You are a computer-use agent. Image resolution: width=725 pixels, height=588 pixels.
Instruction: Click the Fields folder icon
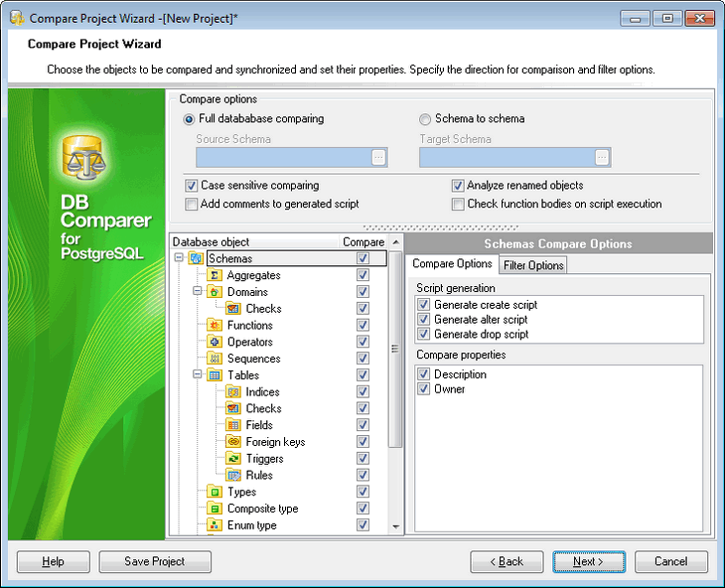point(233,425)
